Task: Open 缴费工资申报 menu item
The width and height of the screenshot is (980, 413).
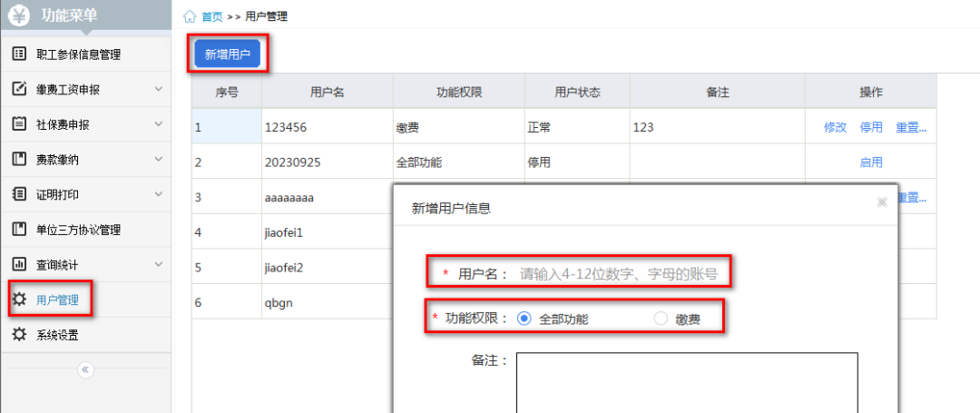Action: click(x=85, y=89)
